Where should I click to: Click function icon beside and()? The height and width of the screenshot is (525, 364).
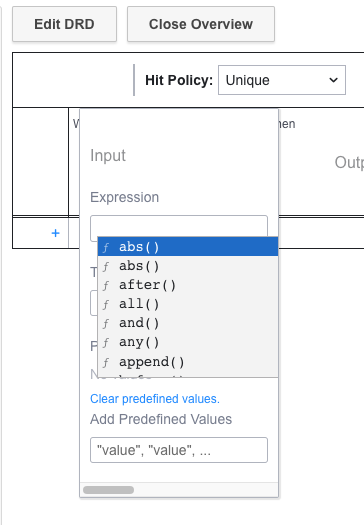pos(106,324)
